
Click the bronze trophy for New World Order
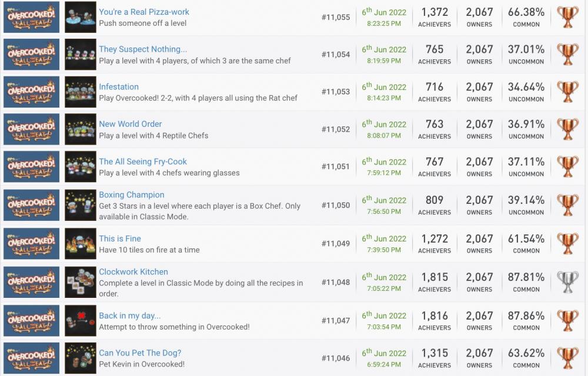click(x=568, y=129)
